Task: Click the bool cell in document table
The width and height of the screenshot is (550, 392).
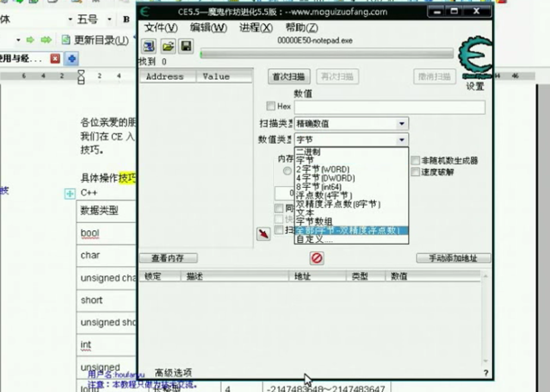Action: click(x=106, y=233)
